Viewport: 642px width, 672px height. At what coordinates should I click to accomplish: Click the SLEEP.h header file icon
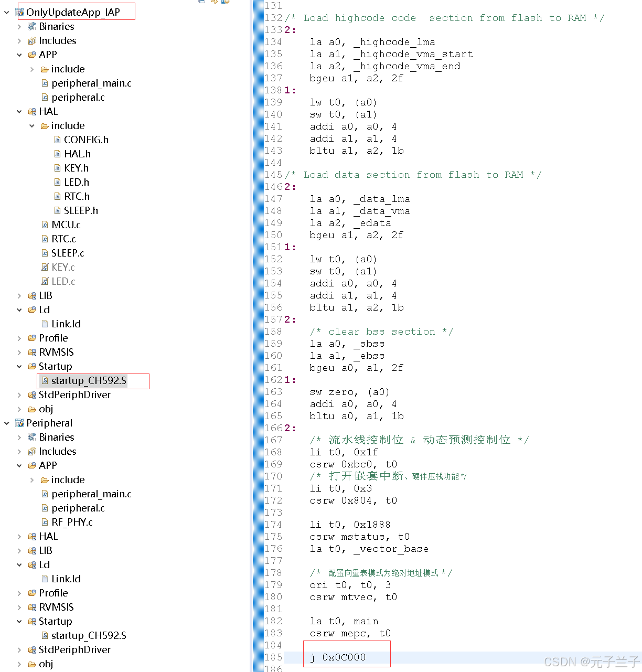(58, 210)
